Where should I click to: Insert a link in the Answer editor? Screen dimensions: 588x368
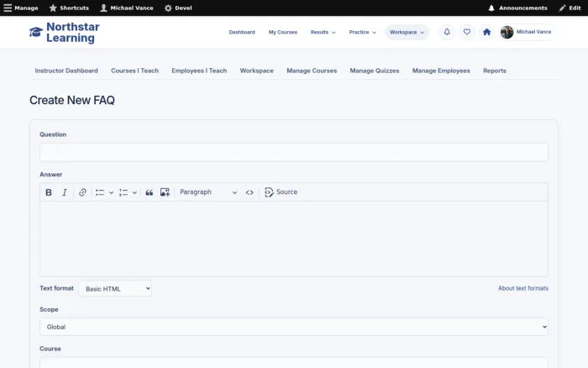[x=82, y=192]
